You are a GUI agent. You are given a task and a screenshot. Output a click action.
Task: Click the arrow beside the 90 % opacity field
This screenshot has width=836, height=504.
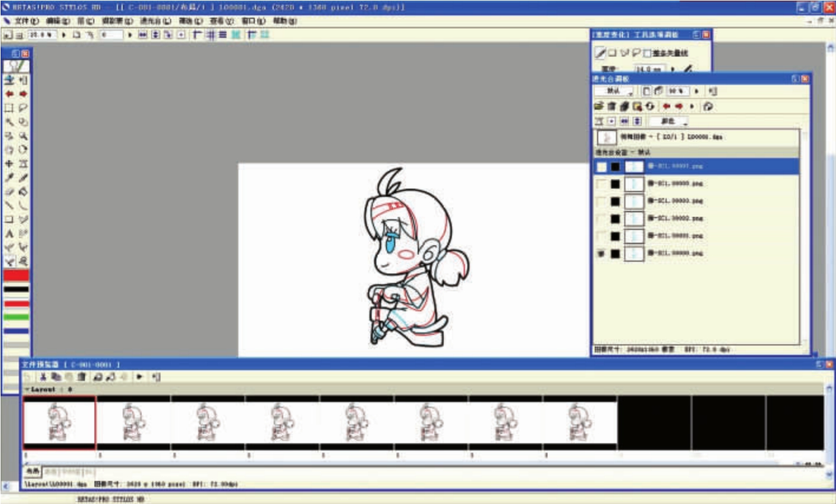[697, 91]
